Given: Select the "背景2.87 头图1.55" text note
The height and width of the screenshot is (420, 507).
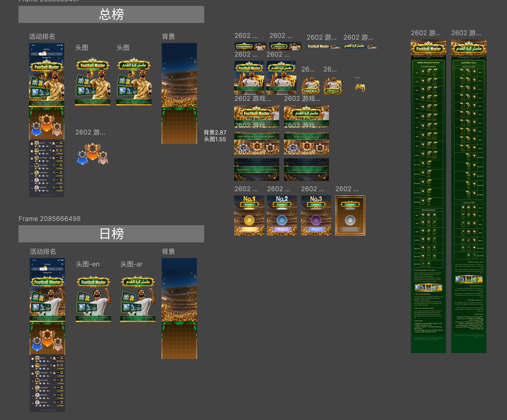Looking at the screenshot, I should point(215,136).
